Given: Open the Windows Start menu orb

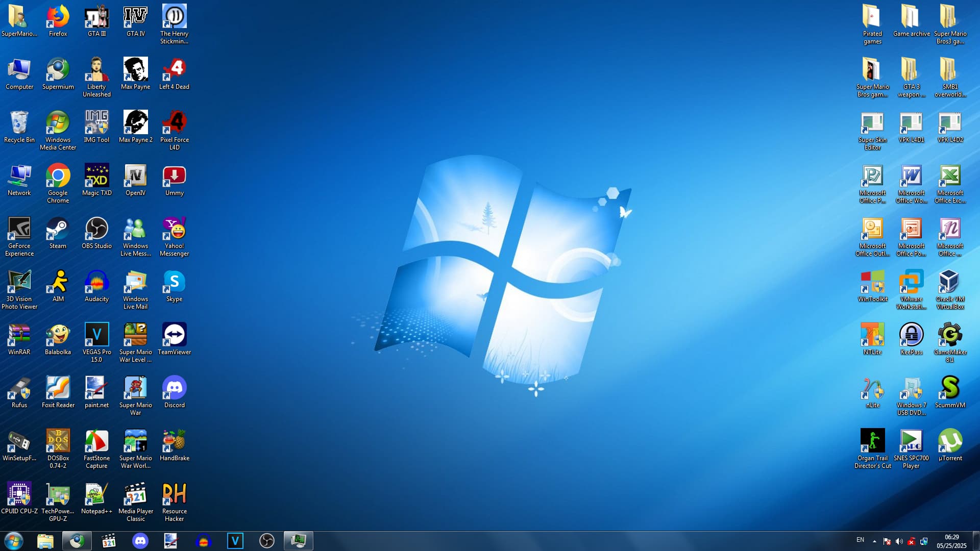Looking at the screenshot, I should pyautogui.click(x=14, y=541).
